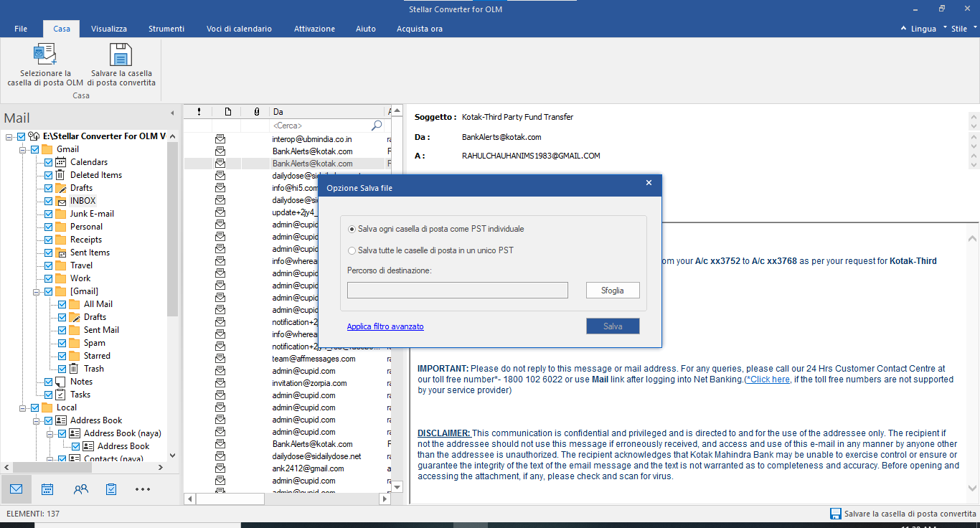The width and height of the screenshot is (980, 528).
Task: Open Calendar view icon in bottom navigation
Action: pos(47,489)
